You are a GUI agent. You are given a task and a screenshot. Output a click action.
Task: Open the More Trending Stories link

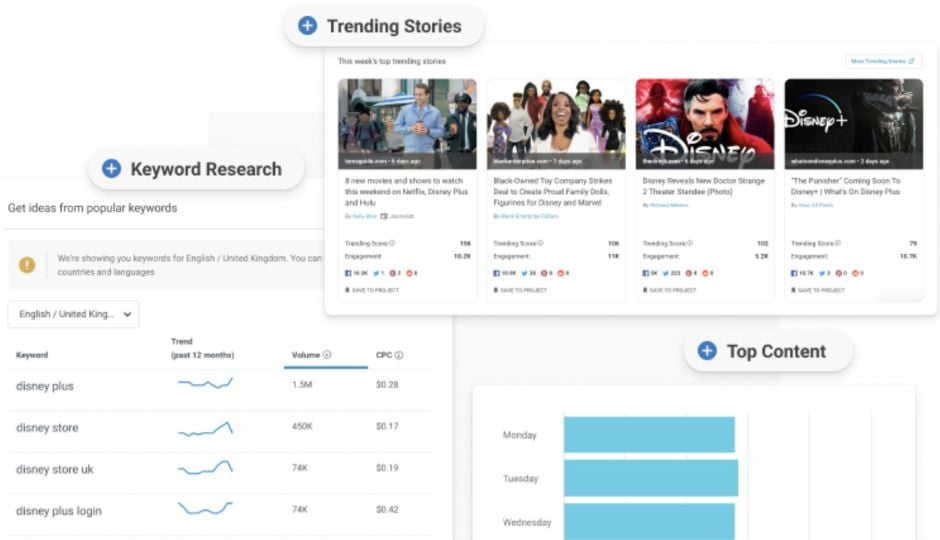884,61
